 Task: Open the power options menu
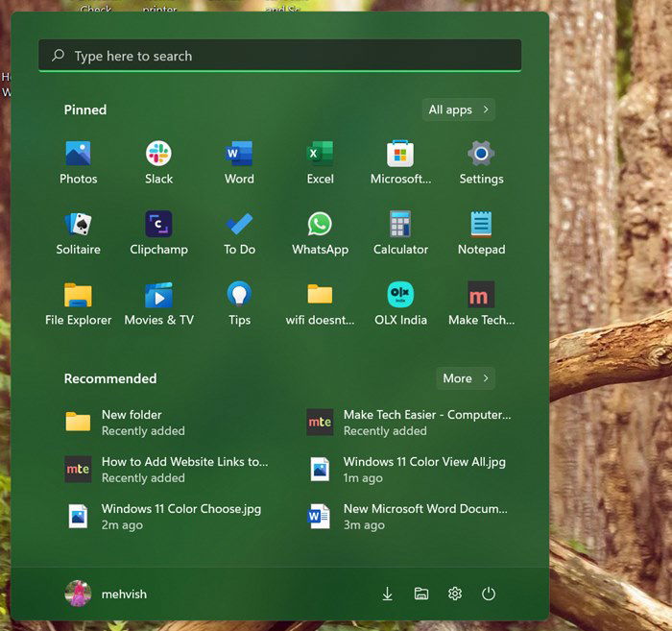[x=488, y=594]
